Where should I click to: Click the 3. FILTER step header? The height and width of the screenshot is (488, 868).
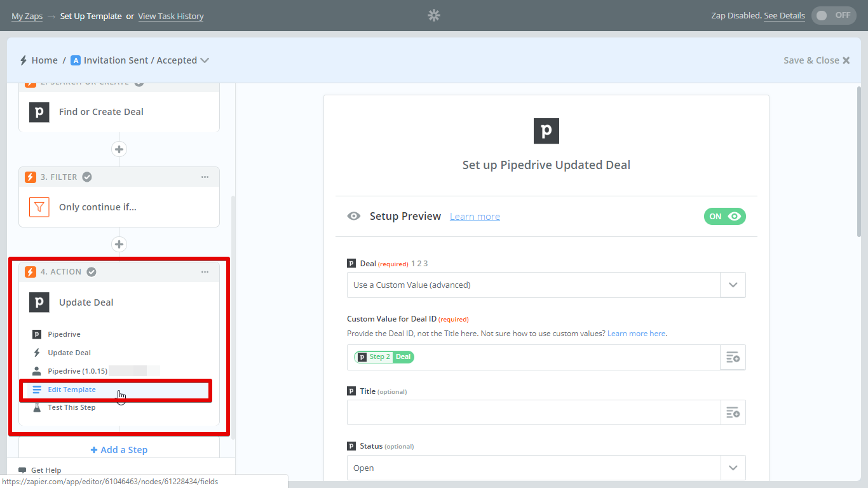pos(119,177)
